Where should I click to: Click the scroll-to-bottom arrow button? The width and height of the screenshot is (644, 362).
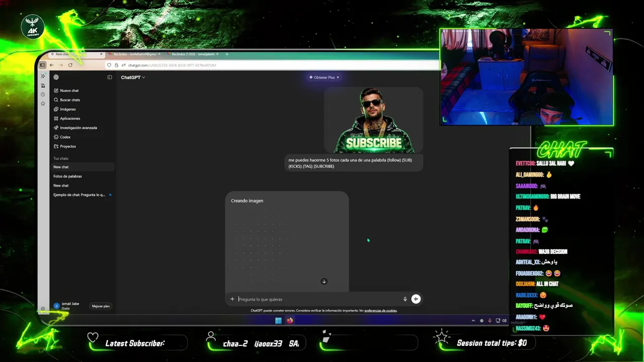click(x=324, y=282)
